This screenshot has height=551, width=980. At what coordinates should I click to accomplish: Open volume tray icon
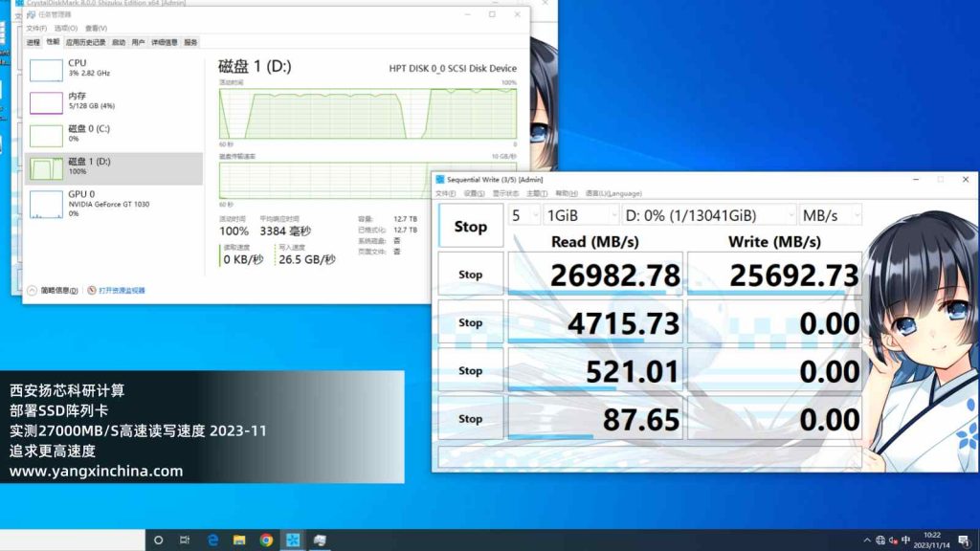pyautogui.click(x=893, y=540)
